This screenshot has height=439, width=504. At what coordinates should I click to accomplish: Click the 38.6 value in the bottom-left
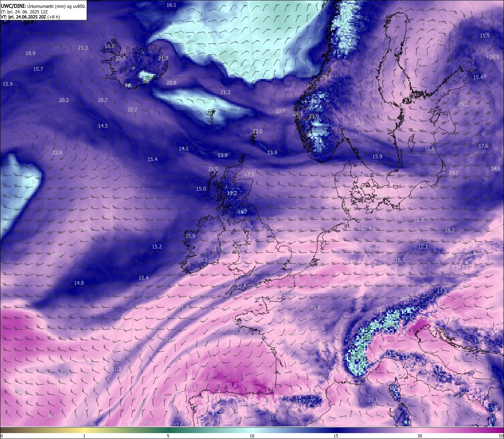tap(52, 416)
